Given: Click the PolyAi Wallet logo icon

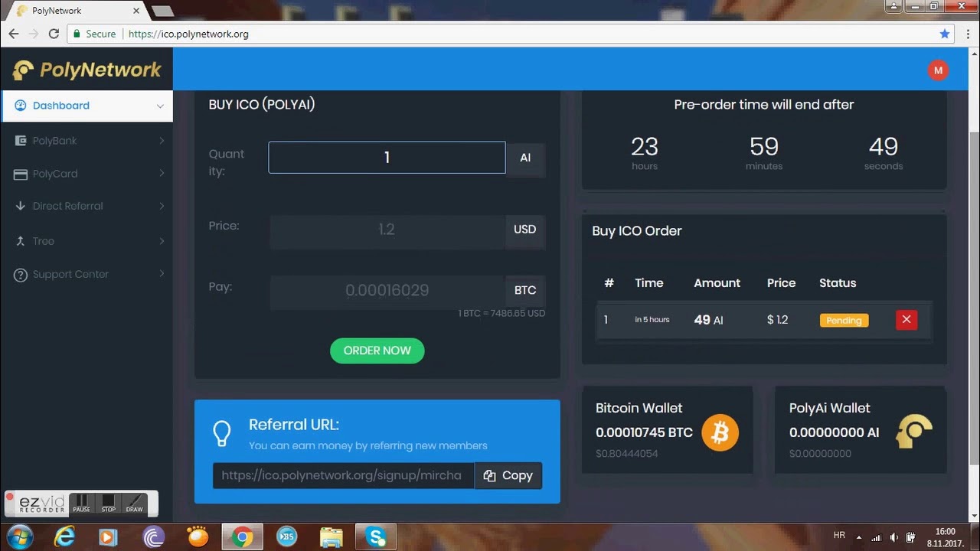Looking at the screenshot, I should tap(913, 432).
